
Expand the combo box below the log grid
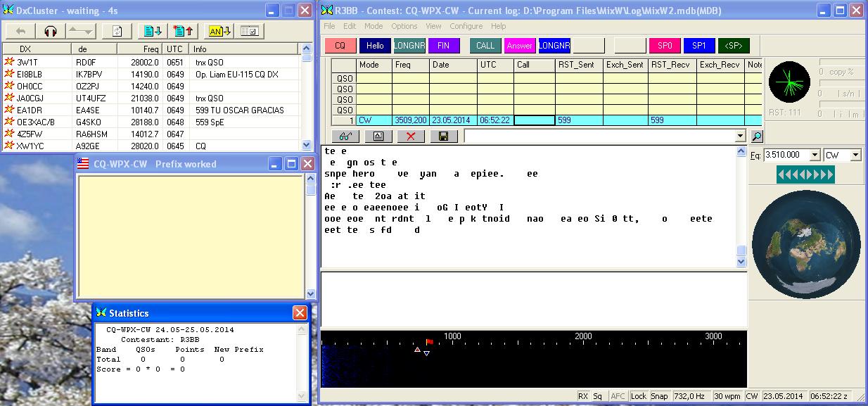(739, 136)
